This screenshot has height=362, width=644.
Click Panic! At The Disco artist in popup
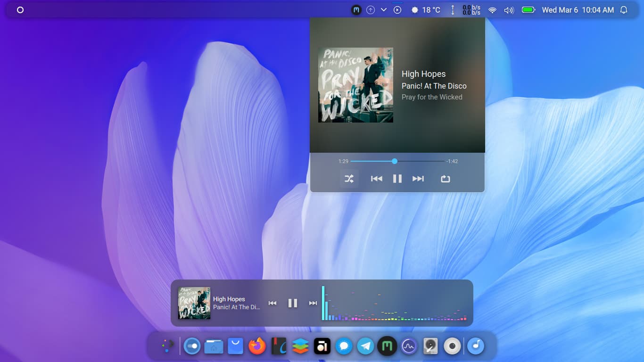pos(434,86)
